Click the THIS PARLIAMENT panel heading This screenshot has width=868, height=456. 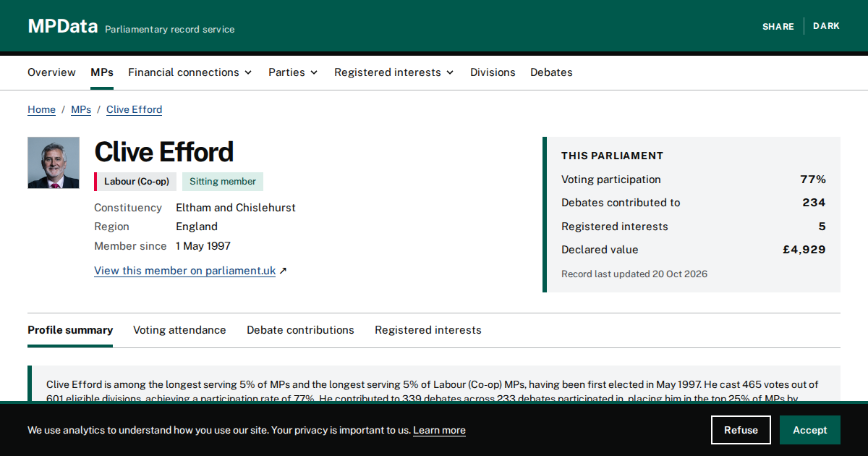612,156
